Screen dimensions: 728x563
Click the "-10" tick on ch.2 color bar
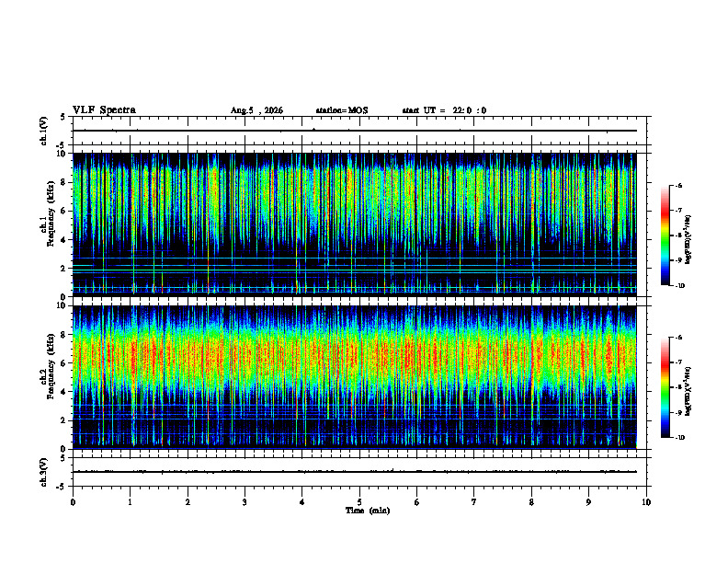click(x=679, y=438)
